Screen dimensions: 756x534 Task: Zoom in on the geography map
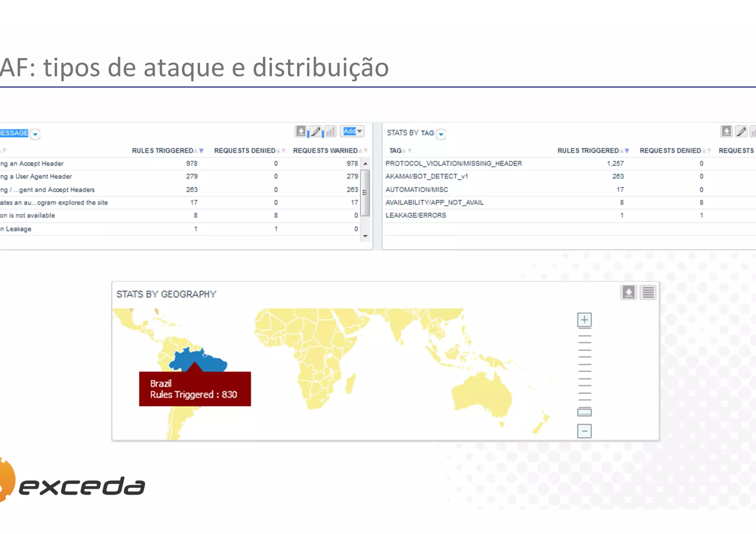584,320
